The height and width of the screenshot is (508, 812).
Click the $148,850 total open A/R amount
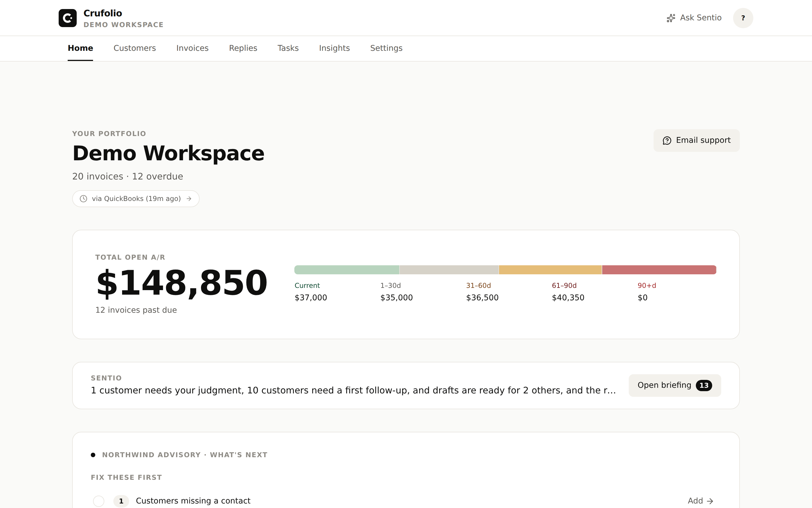[x=182, y=283]
